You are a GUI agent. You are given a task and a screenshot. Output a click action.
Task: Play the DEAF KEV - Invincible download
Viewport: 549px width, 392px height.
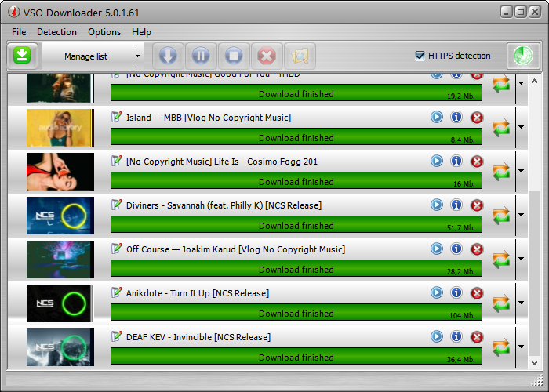[x=437, y=336]
